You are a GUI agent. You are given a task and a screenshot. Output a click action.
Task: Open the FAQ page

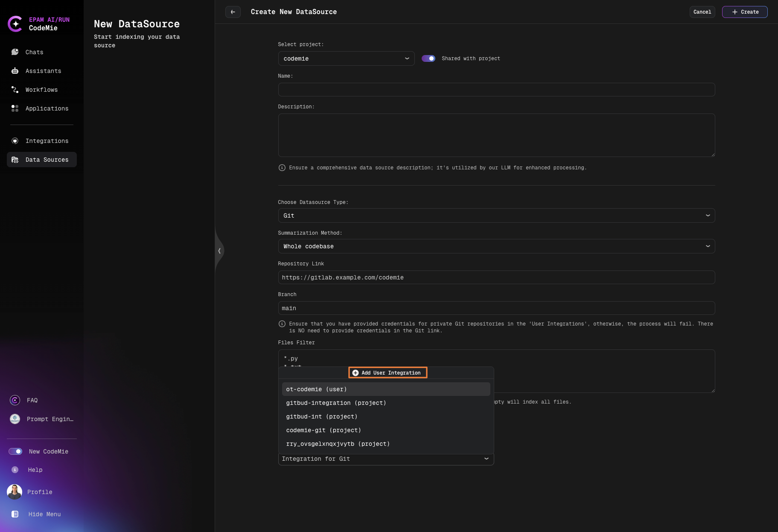pyautogui.click(x=32, y=400)
